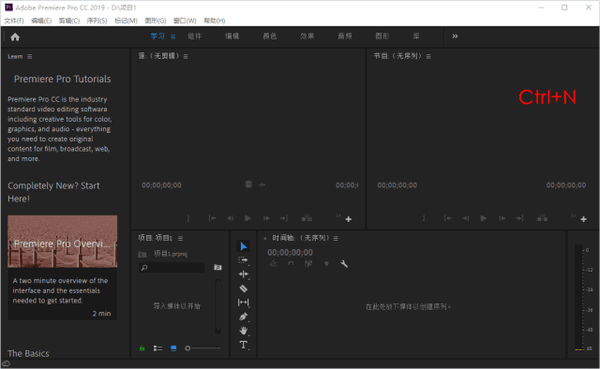Click Program monitor duration timecode
Screen dimensions: 600x369
pos(566,185)
